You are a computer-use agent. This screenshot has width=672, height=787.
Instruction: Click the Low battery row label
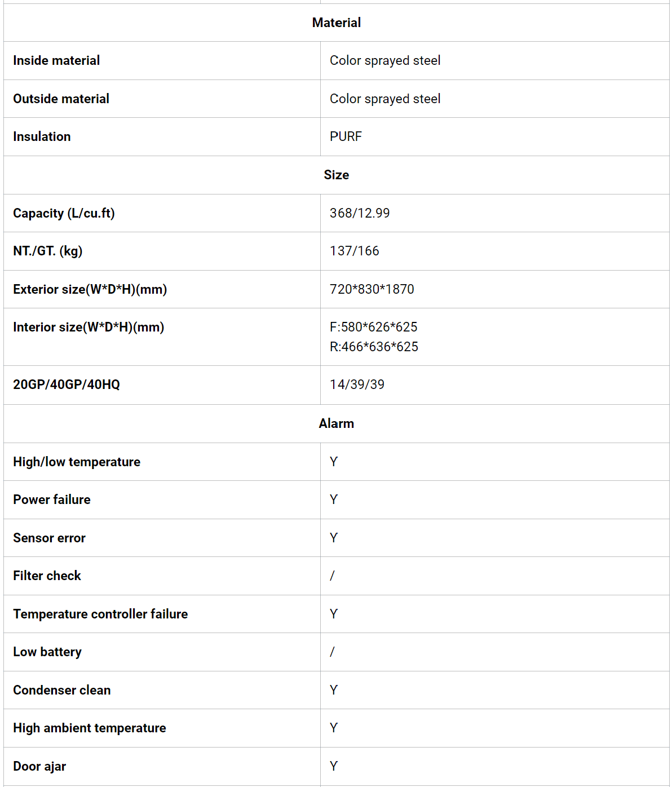coord(47,652)
